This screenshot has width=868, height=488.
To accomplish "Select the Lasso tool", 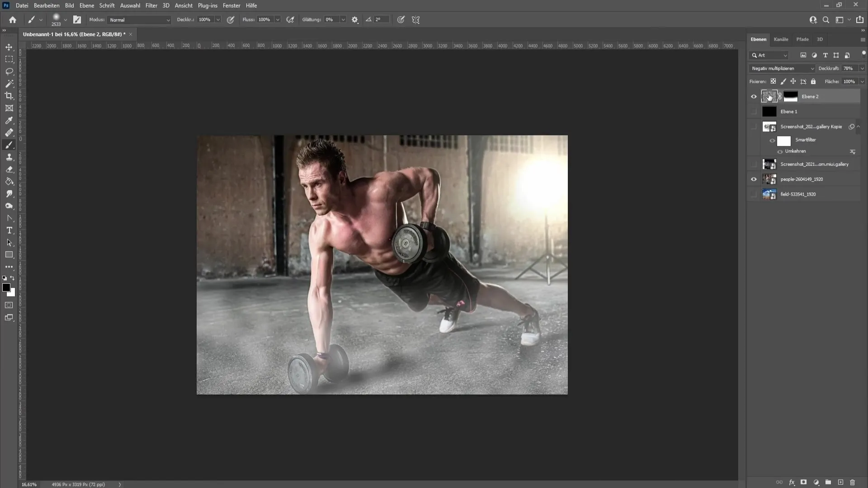I will tap(9, 71).
